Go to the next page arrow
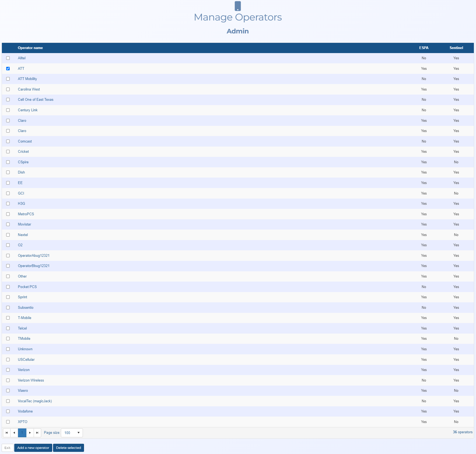Image resolution: width=476 pixels, height=454 pixels. (x=30, y=433)
